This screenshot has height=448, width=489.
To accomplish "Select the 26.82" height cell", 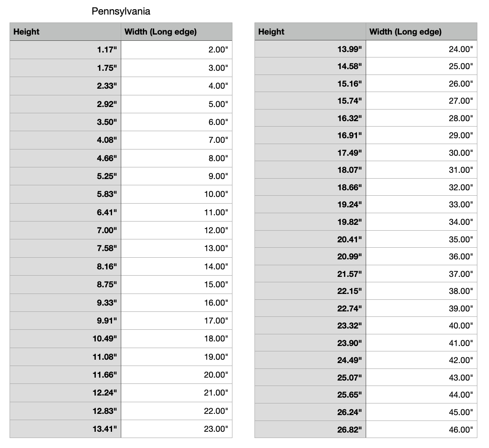I will pyautogui.click(x=349, y=430).
